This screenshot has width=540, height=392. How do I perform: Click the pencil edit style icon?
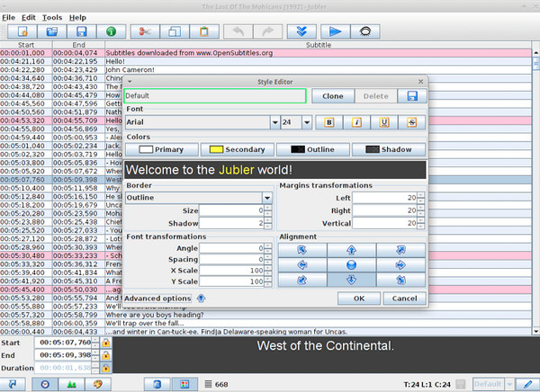click(x=527, y=384)
